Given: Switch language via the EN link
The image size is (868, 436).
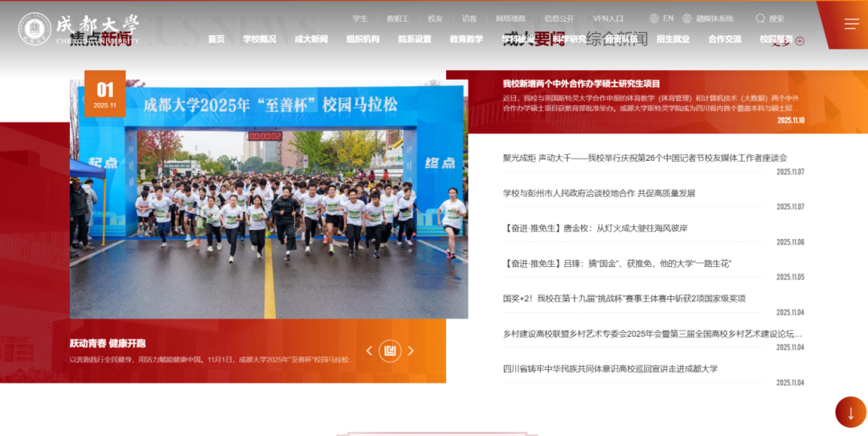Looking at the screenshot, I should point(668,19).
